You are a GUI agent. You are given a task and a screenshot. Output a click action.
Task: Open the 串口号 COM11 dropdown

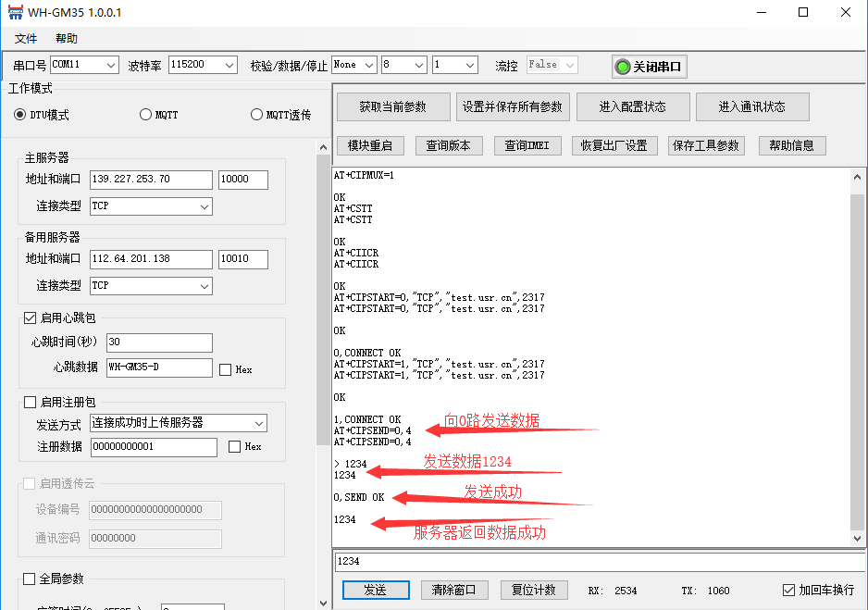(x=84, y=65)
